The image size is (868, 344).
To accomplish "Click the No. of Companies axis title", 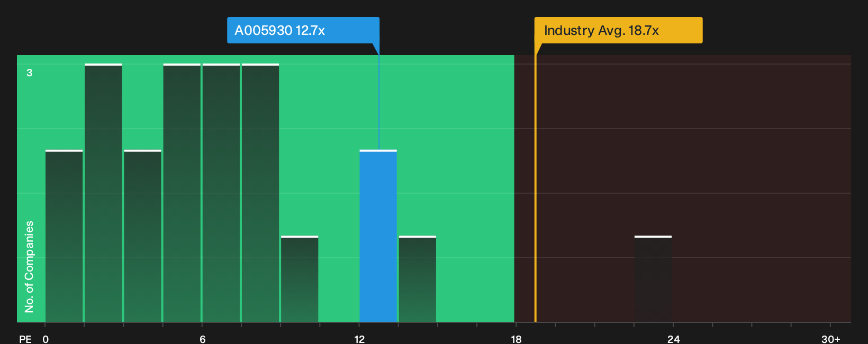I will point(29,267).
